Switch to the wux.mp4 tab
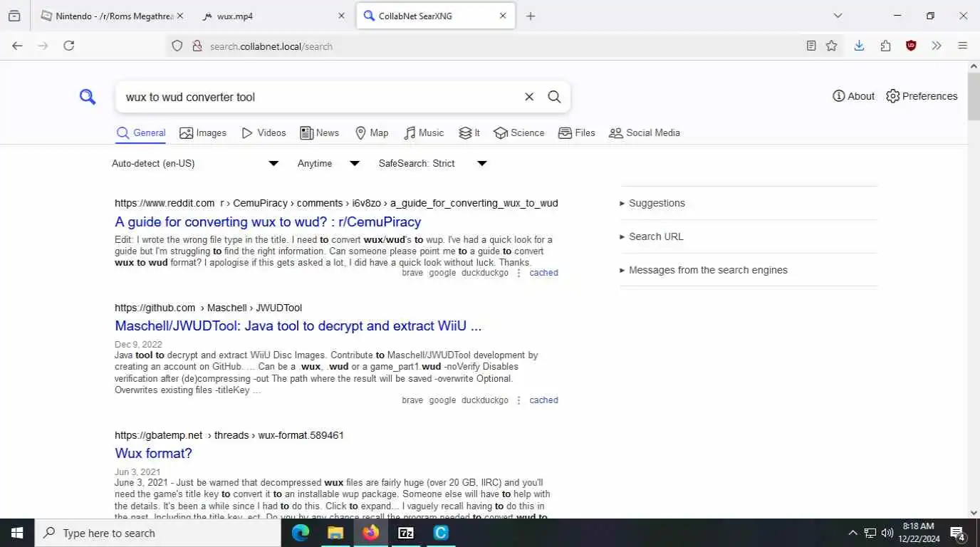Image resolution: width=980 pixels, height=547 pixels. [x=267, y=16]
